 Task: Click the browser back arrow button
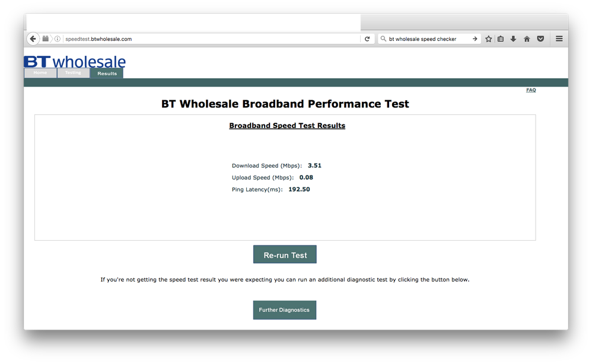point(33,39)
